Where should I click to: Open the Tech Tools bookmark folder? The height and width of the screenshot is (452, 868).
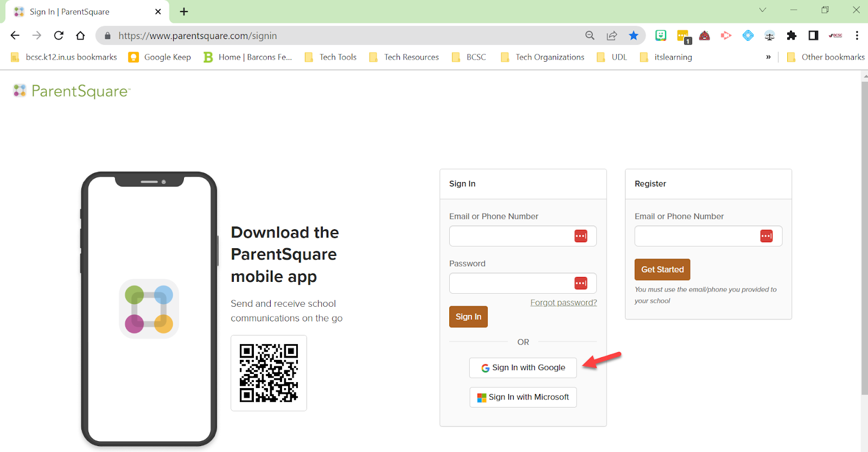pos(331,57)
